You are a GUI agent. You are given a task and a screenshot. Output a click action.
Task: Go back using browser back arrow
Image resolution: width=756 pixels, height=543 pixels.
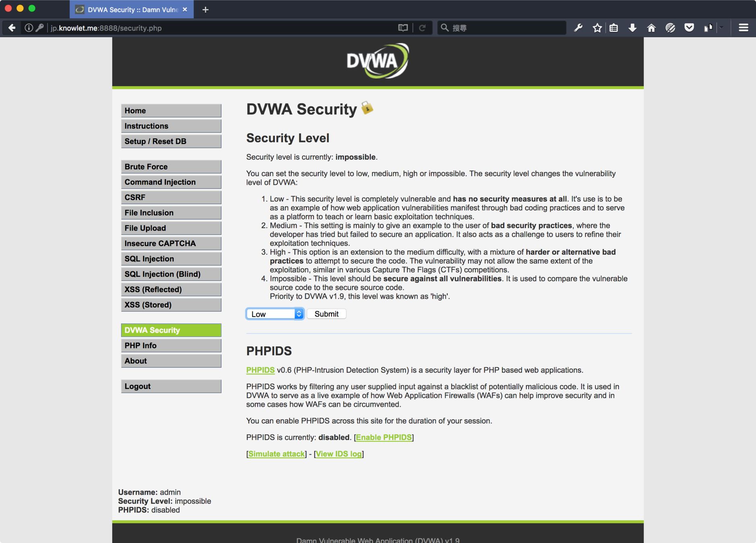12,28
